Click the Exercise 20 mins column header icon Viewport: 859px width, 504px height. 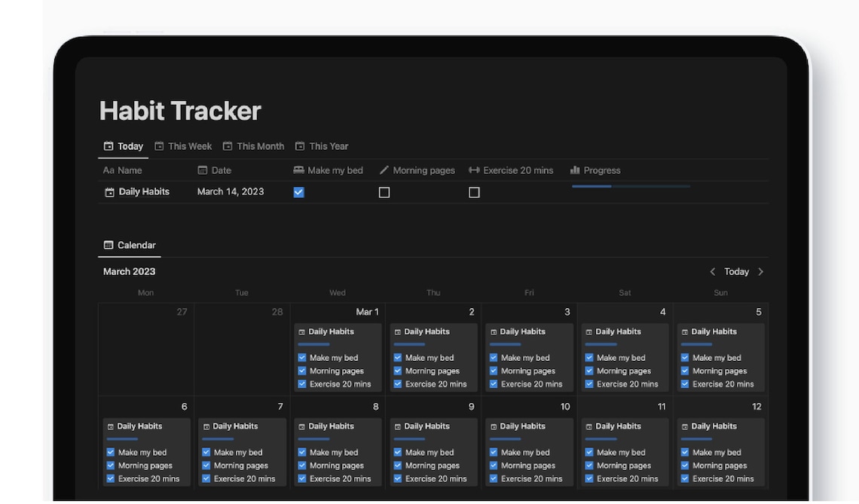pyautogui.click(x=473, y=170)
